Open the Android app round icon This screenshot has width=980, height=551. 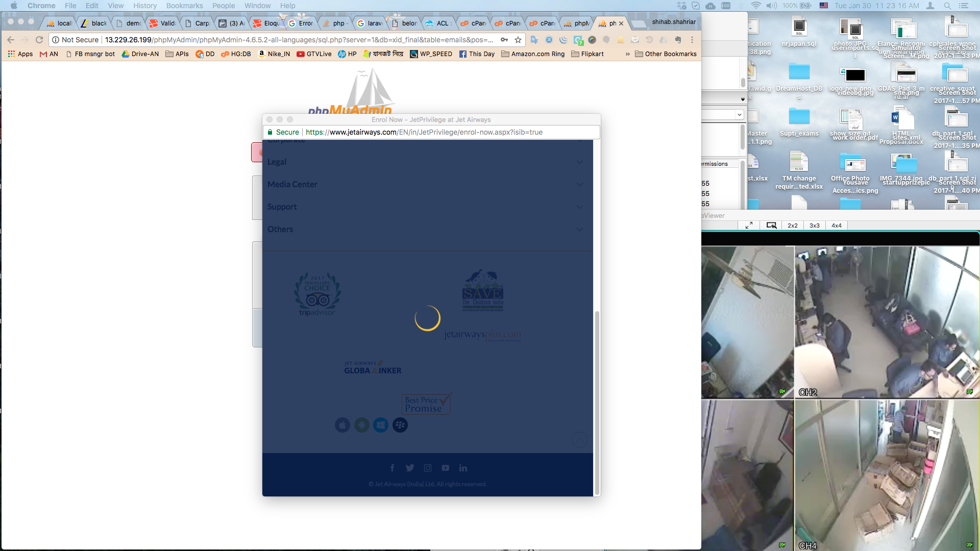(362, 425)
